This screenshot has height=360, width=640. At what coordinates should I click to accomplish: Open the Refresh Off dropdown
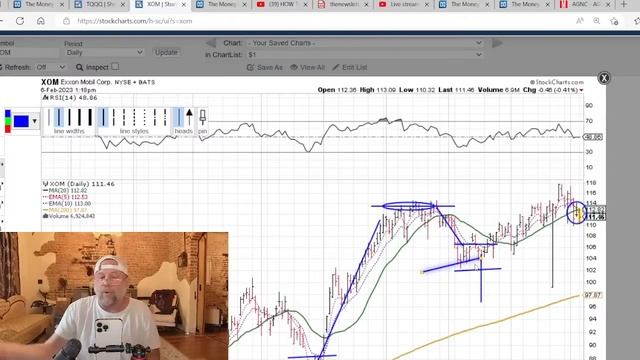tap(50, 67)
